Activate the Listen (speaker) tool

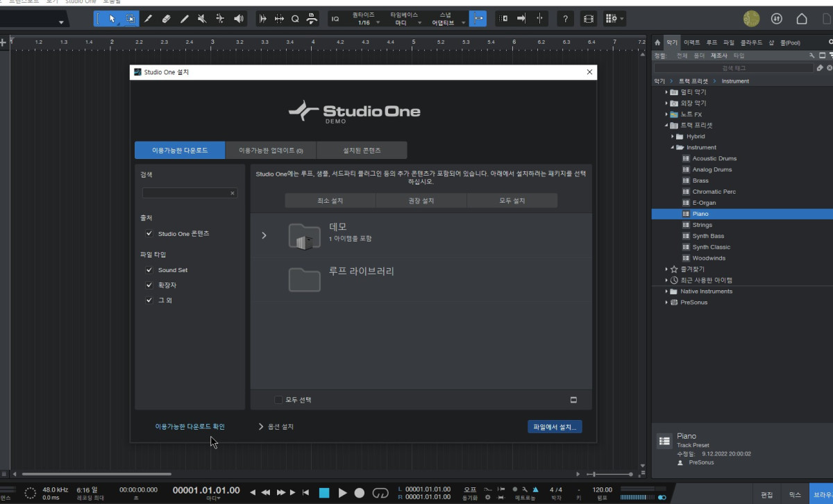239,19
